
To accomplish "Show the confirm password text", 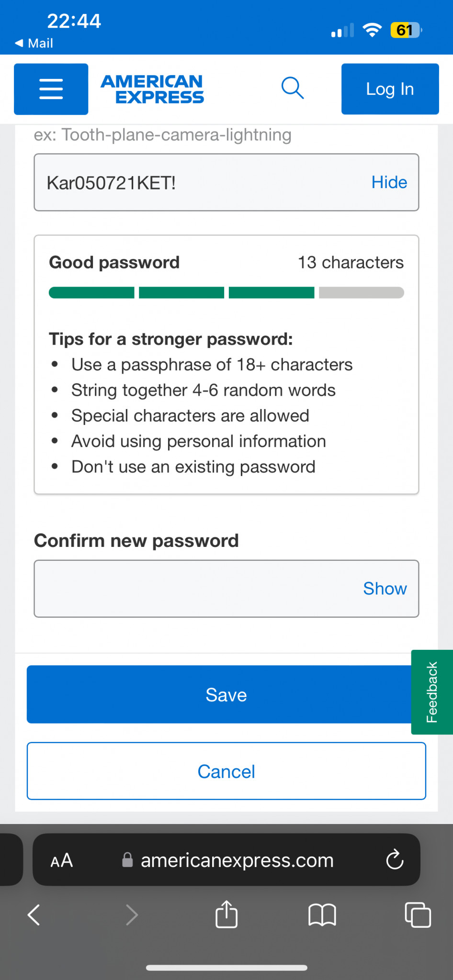I will 385,589.
